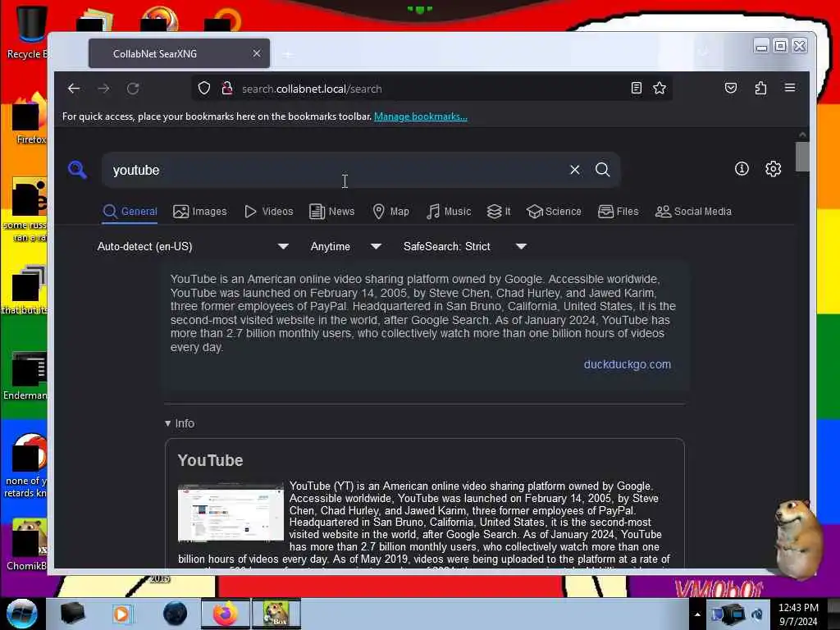
Task: Open the Anytime time range dropdown
Action: [x=346, y=246]
